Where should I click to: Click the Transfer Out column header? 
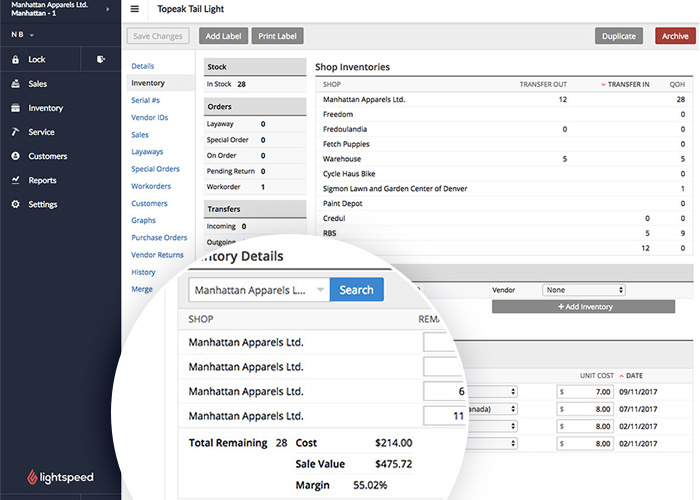pos(543,84)
